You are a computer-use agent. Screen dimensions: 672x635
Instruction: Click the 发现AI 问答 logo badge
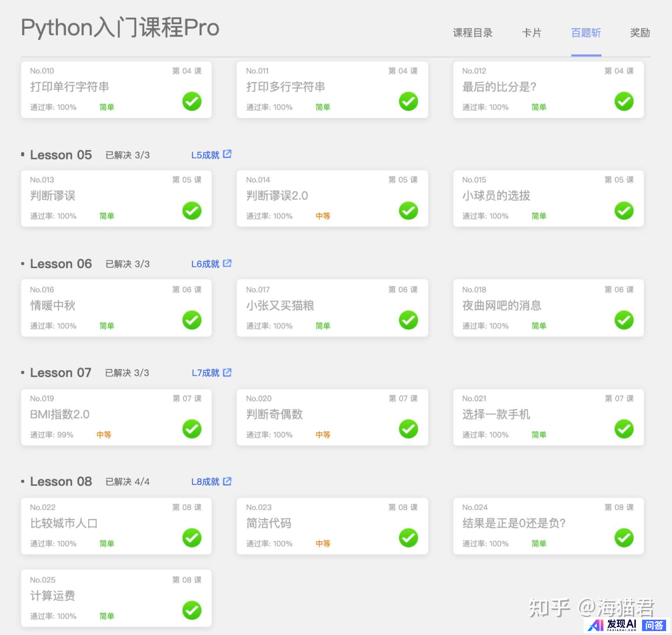[x=627, y=625]
